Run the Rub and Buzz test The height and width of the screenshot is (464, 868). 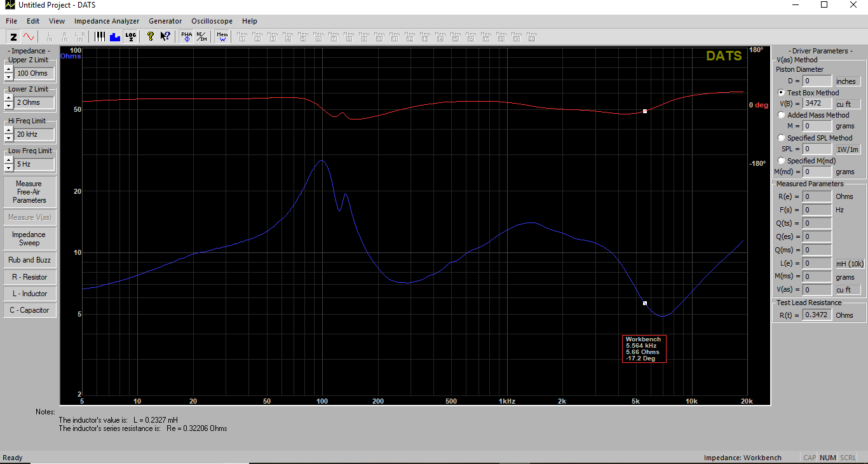(x=29, y=260)
